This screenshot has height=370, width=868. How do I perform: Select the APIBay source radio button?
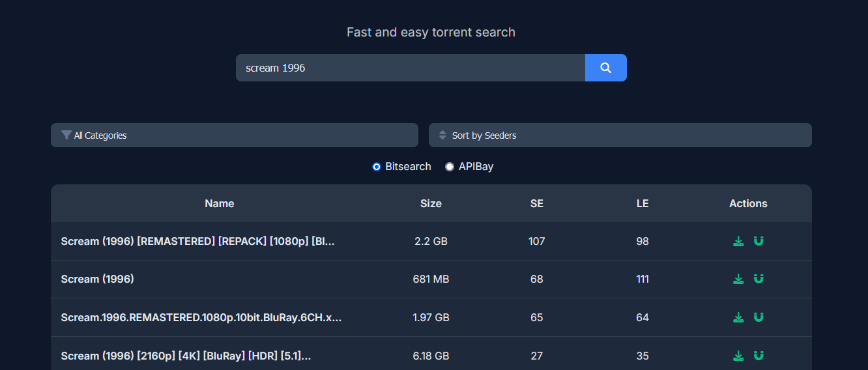tap(450, 167)
